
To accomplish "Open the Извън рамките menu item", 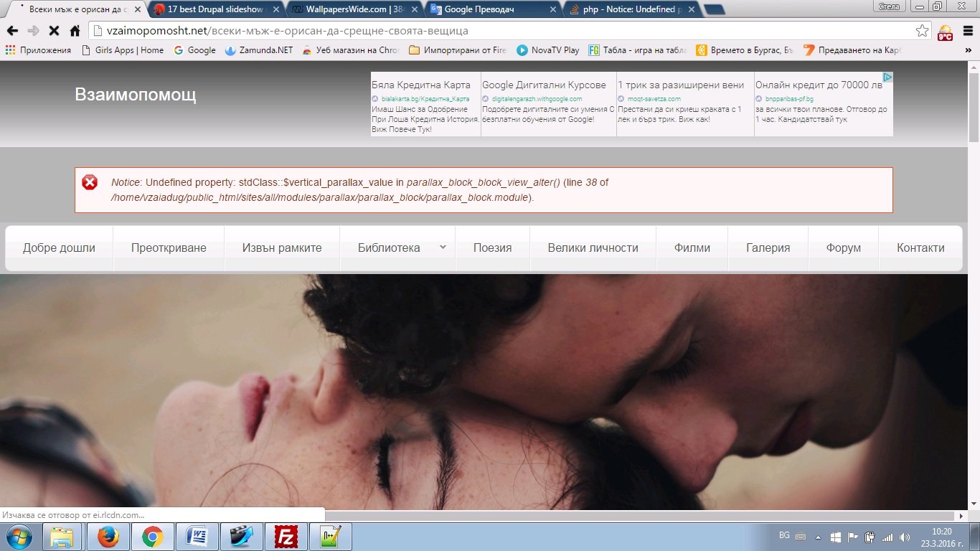I will [x=282, y=248].
